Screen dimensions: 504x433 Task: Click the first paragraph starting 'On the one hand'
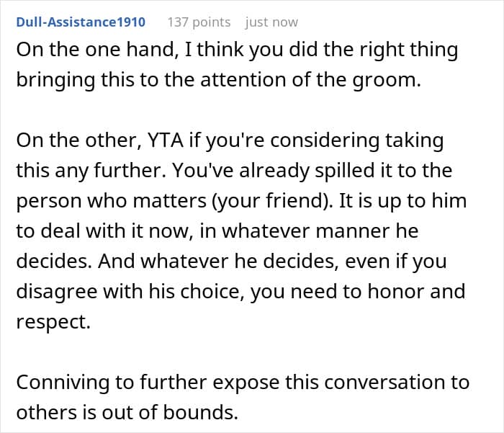coord(237,65)
